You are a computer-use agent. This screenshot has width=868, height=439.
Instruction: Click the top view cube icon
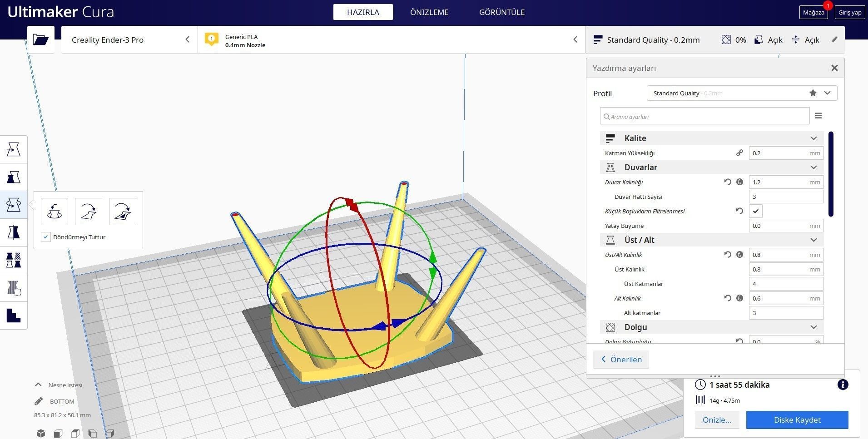point(75,433)
